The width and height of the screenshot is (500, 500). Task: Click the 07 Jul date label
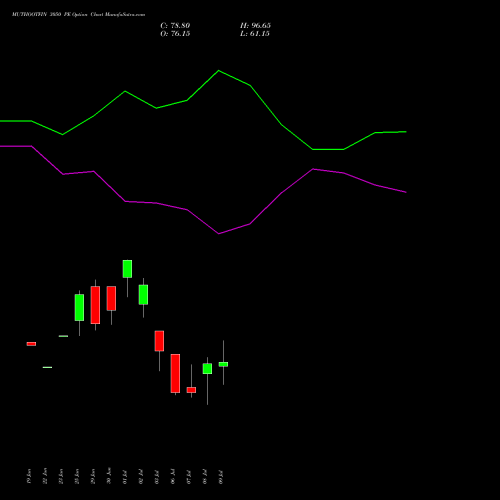pyautogui.click(x=189, y=476)
